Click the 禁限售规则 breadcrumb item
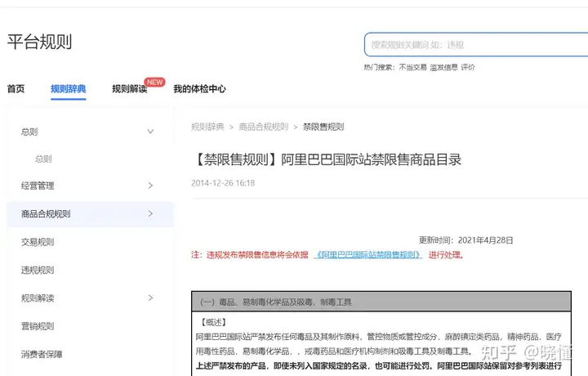The height and width of the screenshot is (376, 588). point(323,127)
